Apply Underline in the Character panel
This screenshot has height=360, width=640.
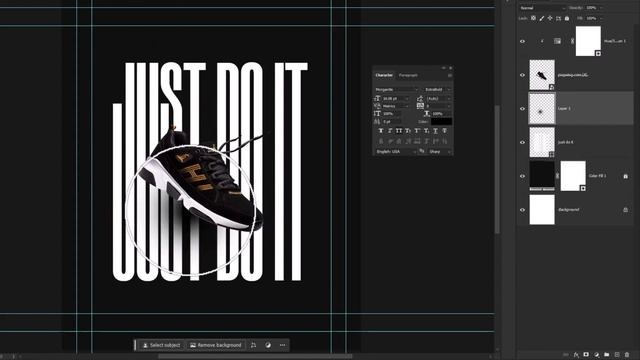click(x=436, y=131)
